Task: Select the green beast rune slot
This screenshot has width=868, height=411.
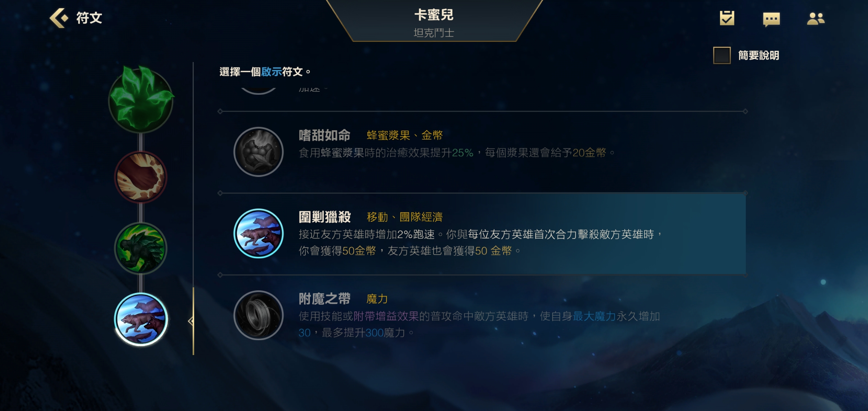Action: click(141, 248)
